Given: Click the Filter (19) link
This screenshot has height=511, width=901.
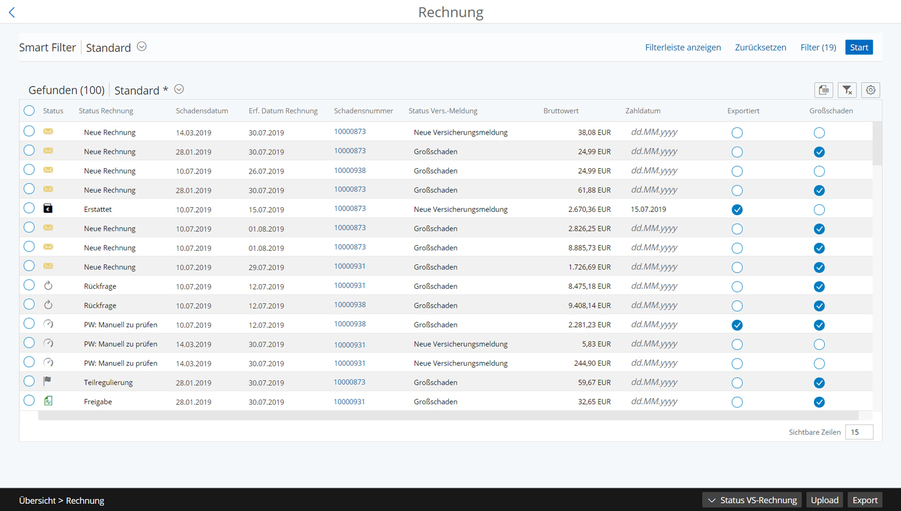Looking at the screenshot, I should point(818,47).
